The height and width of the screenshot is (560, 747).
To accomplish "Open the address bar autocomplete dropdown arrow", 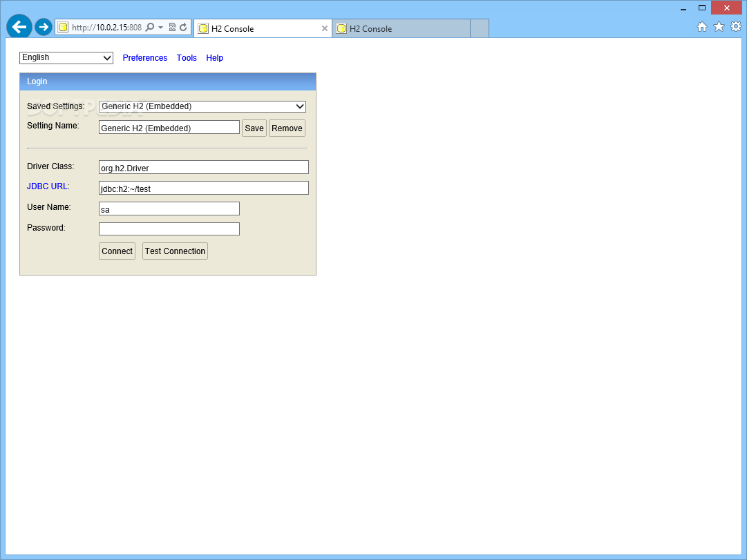I will coord(160,28).
